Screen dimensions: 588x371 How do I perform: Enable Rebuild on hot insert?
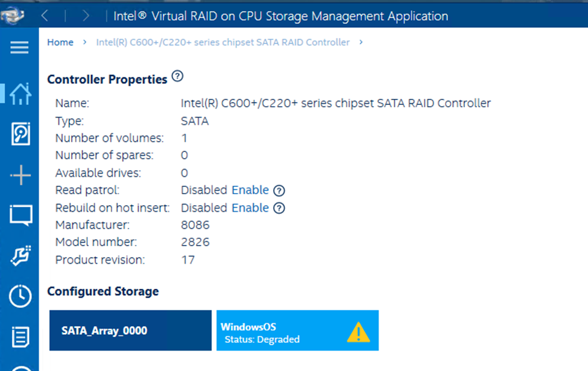250,208
